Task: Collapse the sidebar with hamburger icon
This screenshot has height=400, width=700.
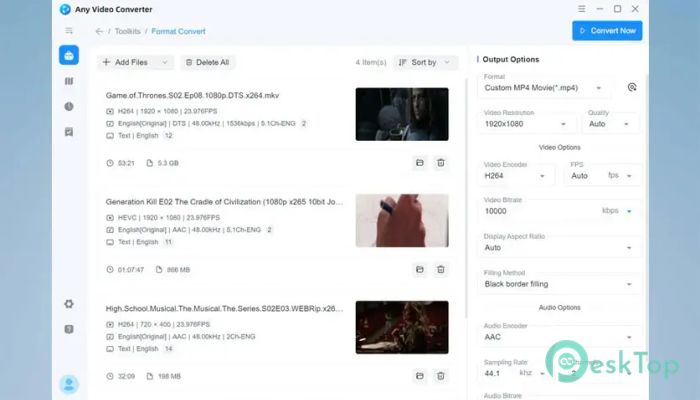Action: click(x=69, y=31)
